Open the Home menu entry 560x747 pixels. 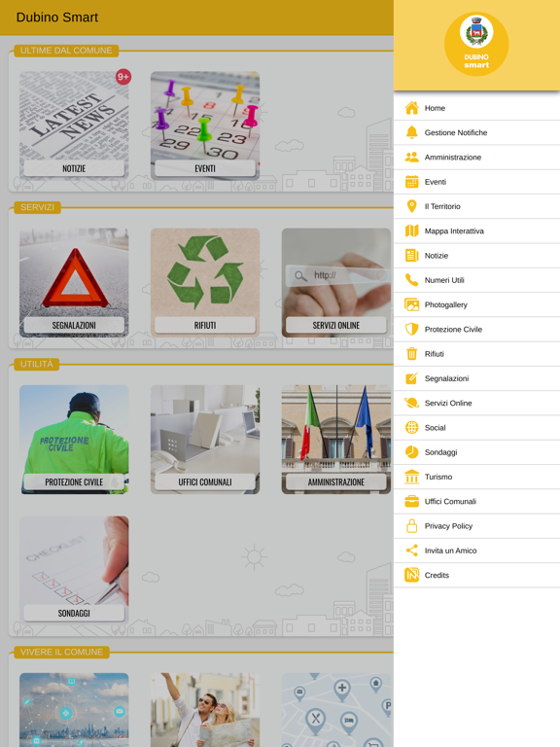pyautogui.click(x=476, y=108)
